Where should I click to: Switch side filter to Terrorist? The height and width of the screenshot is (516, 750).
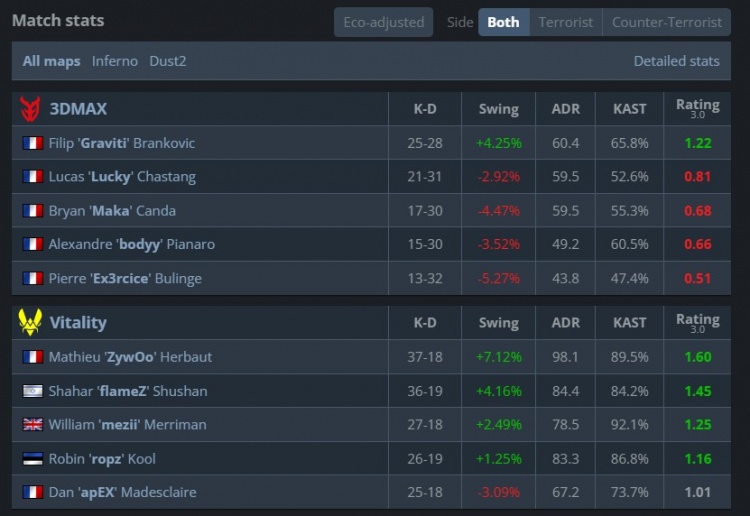[565, 22]
